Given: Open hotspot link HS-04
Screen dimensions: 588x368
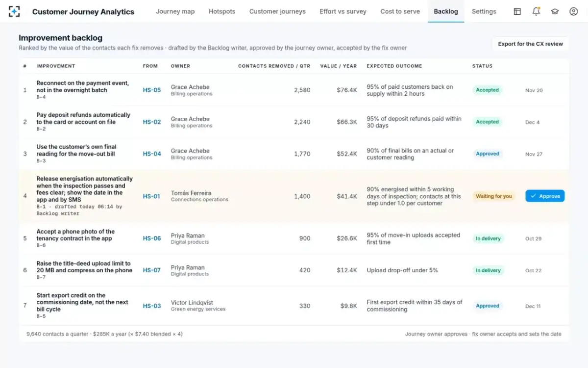Looking at the screenshot, I should click(x=152, y=154).
